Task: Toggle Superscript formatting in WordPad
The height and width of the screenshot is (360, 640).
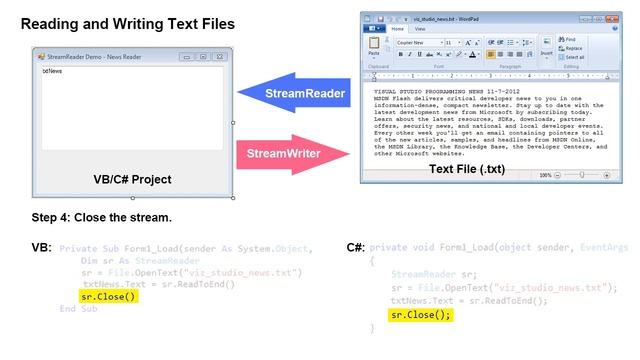Action: 448,54
